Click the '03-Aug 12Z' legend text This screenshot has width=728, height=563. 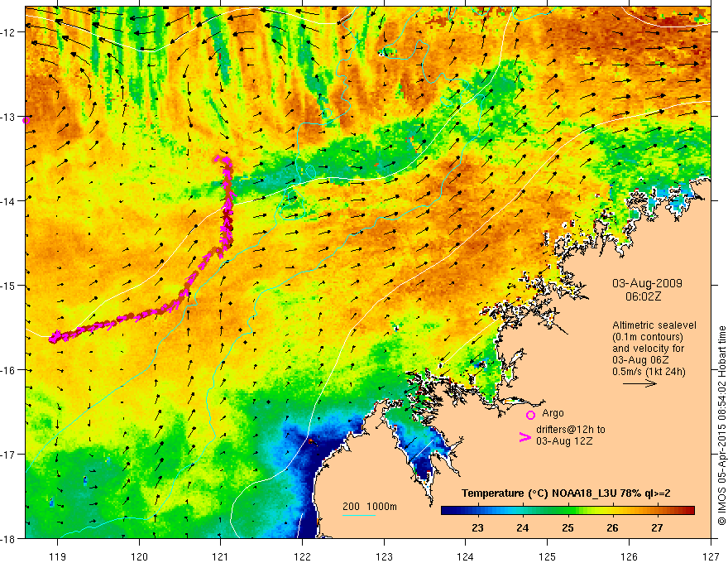click(564, 440)
